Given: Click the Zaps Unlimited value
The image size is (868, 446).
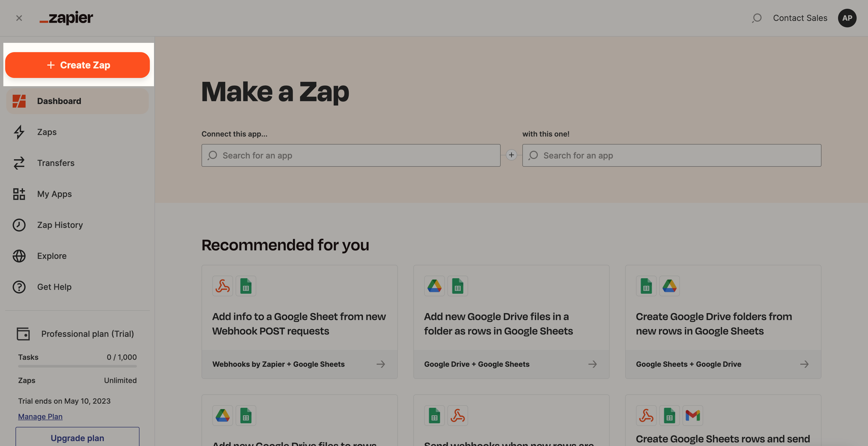Looking at the screenshot, I should [x=120, y=380].
